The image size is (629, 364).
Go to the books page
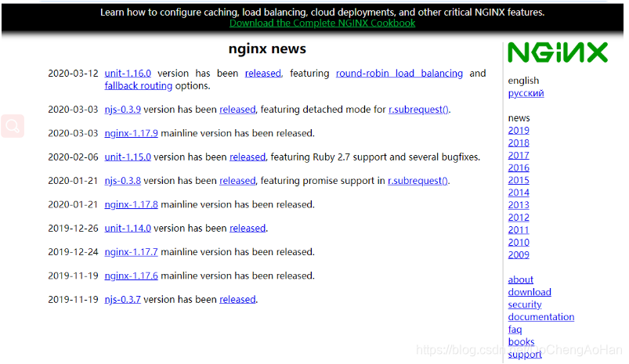coord(521,342)
